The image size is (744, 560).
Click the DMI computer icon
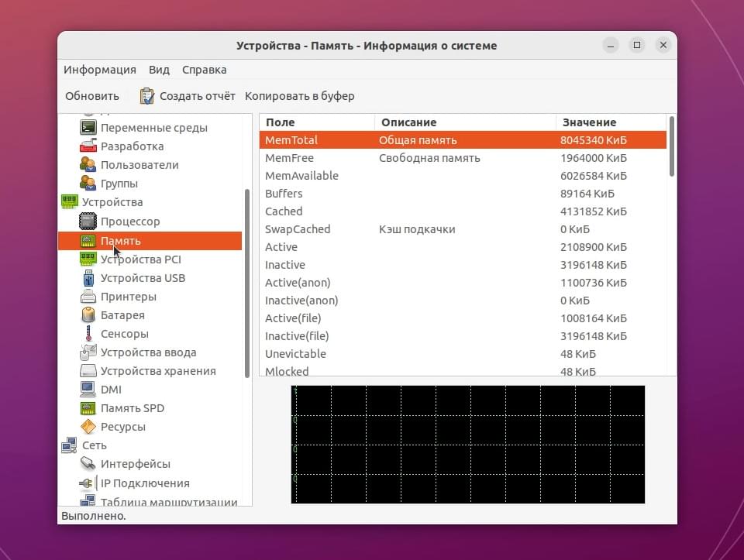tap(88, 390)
